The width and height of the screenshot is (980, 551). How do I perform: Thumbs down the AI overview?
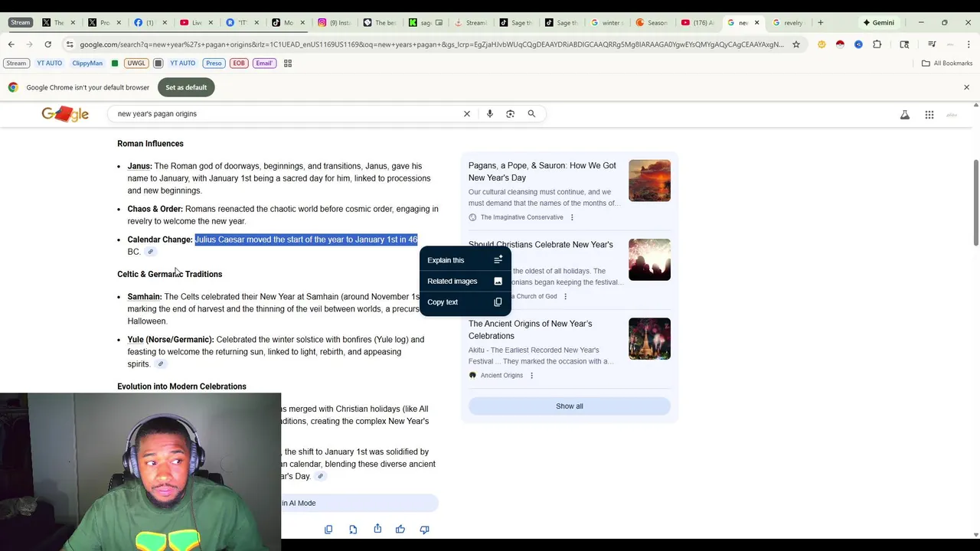tap(425, 530)
